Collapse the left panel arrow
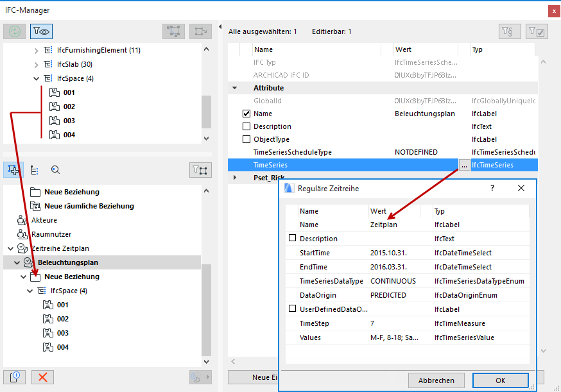 click(x=220, y=26)
